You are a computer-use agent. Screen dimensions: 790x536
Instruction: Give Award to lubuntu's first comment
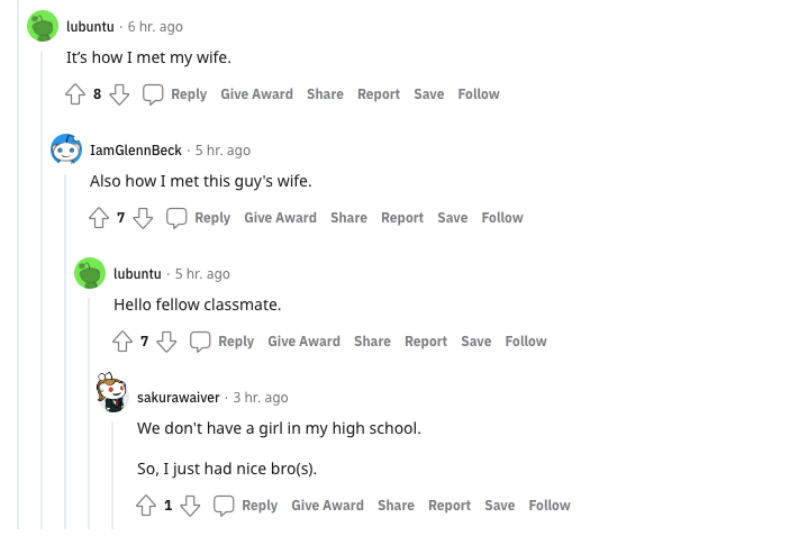pyautogui.click(x=257, y=94)
